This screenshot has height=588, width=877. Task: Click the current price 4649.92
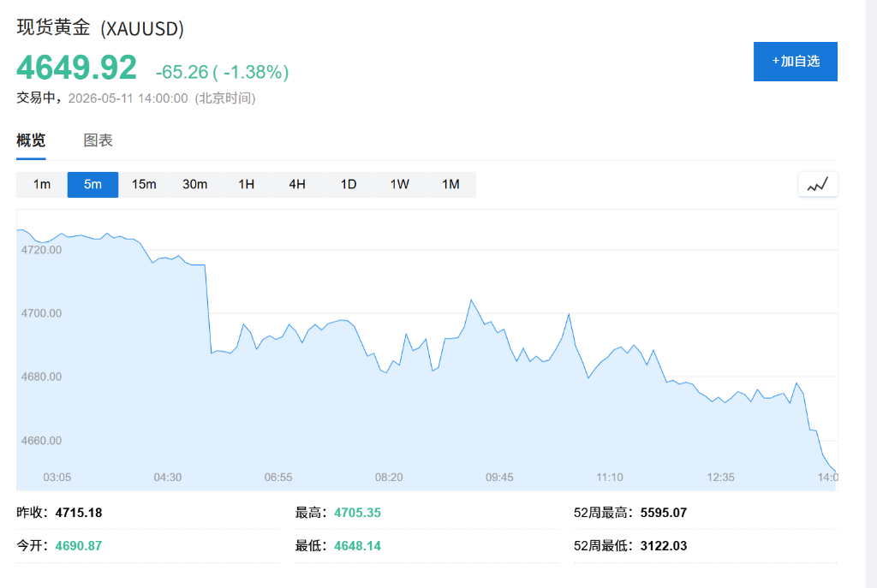click(76, 68)
